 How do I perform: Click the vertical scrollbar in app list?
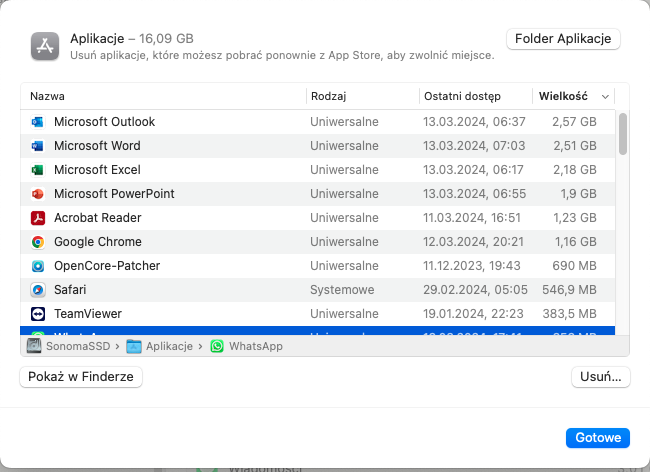click(623, 134)
